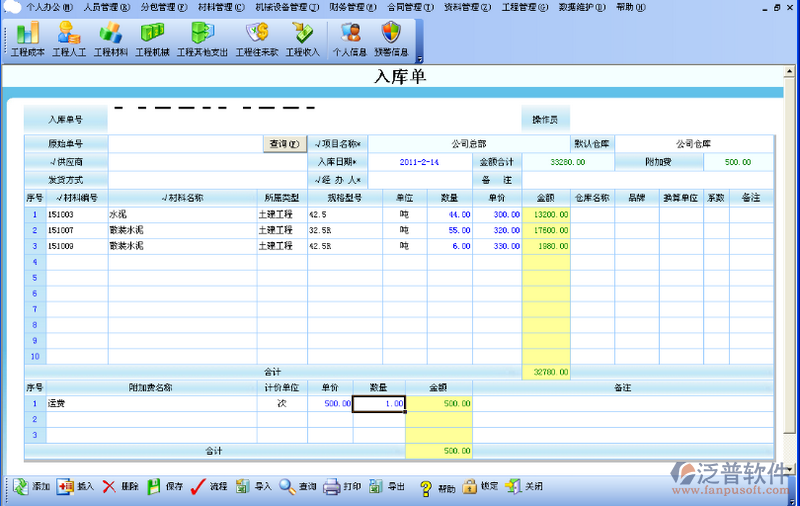
Task: Select the 入库日期 field showing 2011-2-14
Action: pos(420,161)
